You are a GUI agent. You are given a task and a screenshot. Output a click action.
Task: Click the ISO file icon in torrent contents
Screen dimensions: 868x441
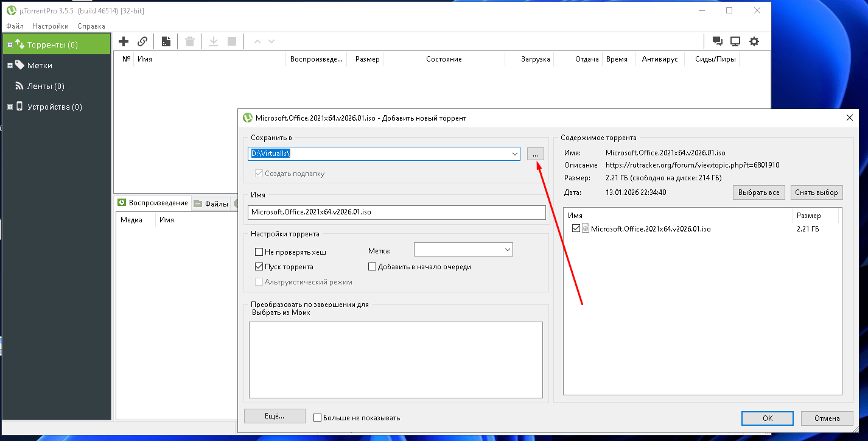586,228
